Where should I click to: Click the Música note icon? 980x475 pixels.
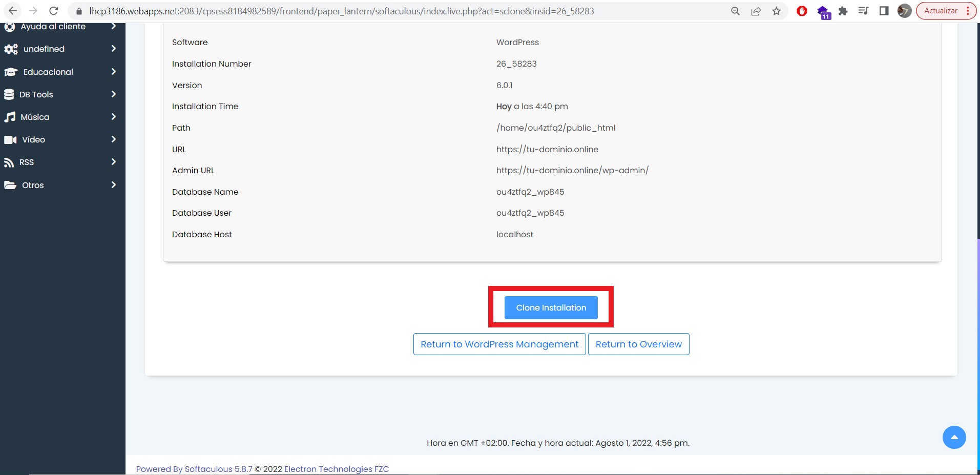(x=10, y=117)
